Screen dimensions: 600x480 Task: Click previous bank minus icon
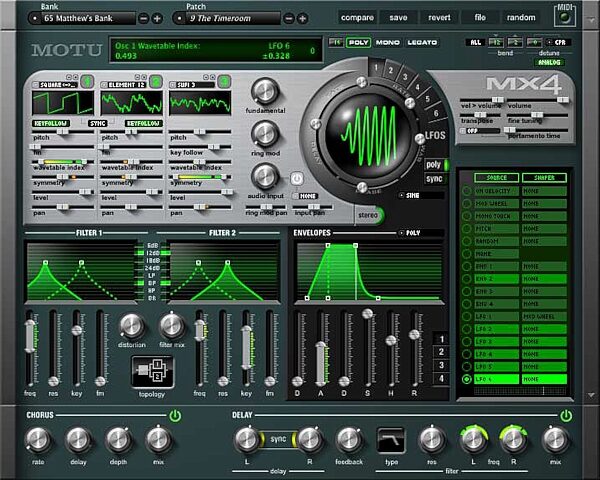pyautogui.click(x=143, y=18)
